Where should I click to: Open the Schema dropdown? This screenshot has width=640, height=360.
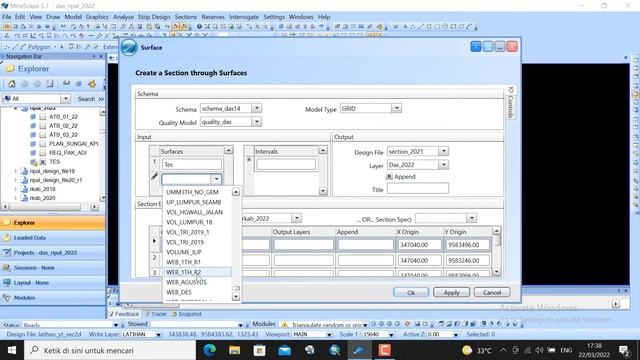coord(256,108)
